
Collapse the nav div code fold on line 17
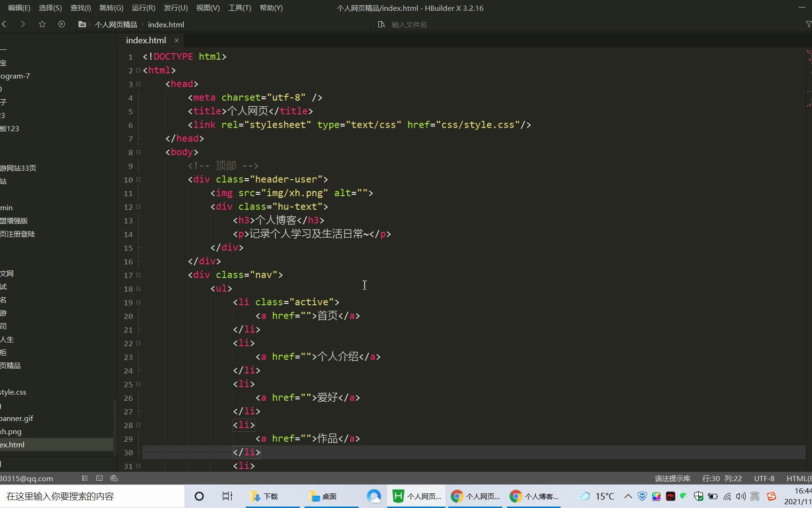pyautogui.click(x=139, y=275)
